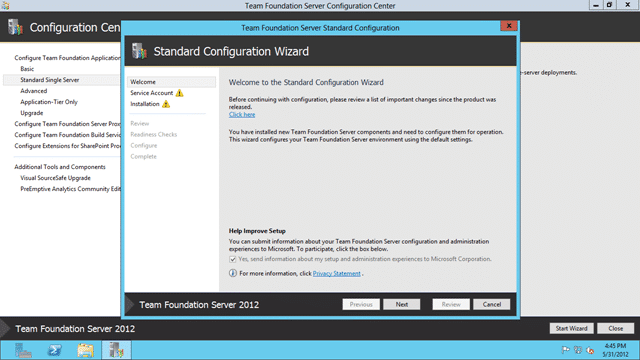Click the Help Improve Setup heading
The image size is (640, 360).
[x=257, y=231]
